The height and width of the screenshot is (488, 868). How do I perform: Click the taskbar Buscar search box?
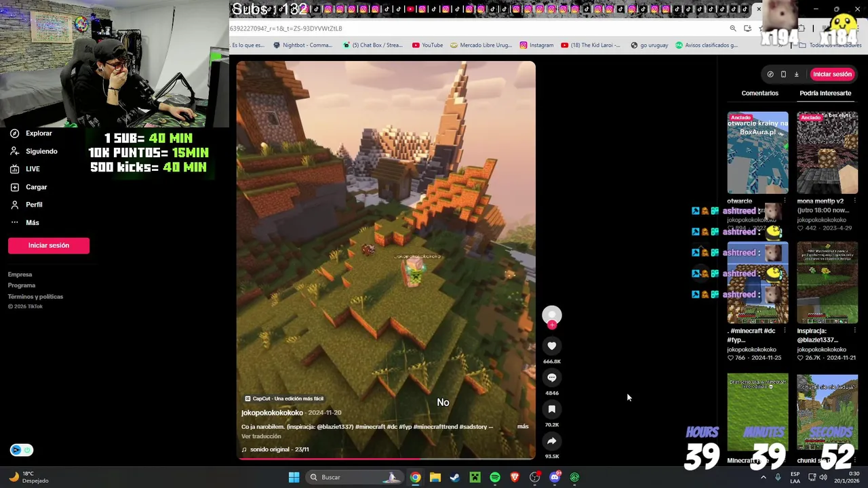(354, 477)
